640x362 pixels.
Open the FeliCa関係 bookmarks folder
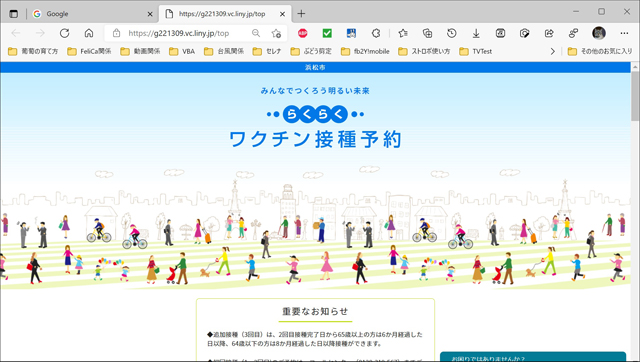point(89,51)
